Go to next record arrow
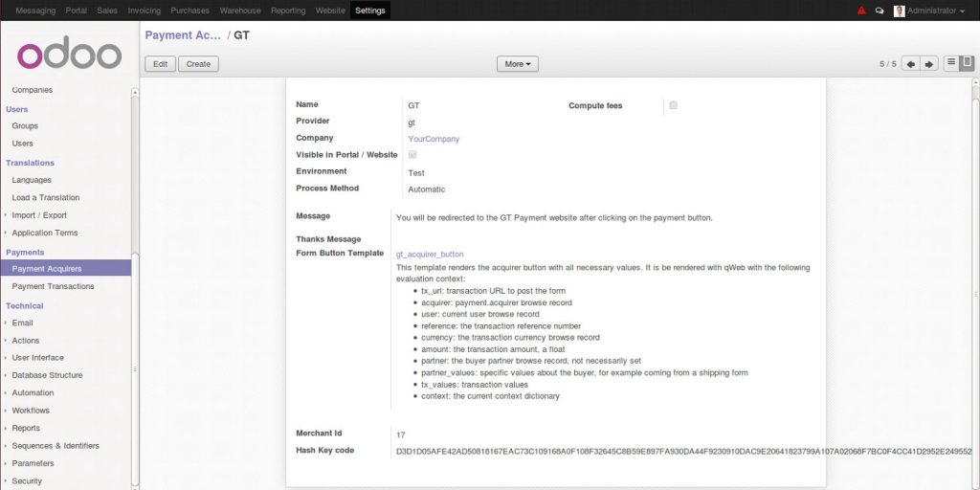This screenshot has width=980, height=490. [x=928, y=64]
